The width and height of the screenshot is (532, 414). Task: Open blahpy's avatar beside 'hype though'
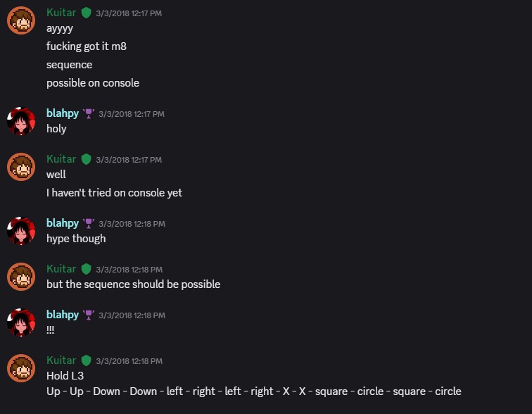[21, 231]
